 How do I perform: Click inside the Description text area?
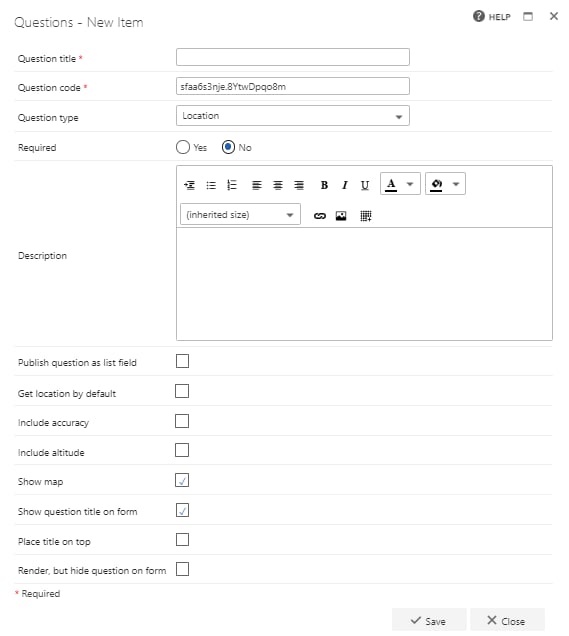click(364, 284)
